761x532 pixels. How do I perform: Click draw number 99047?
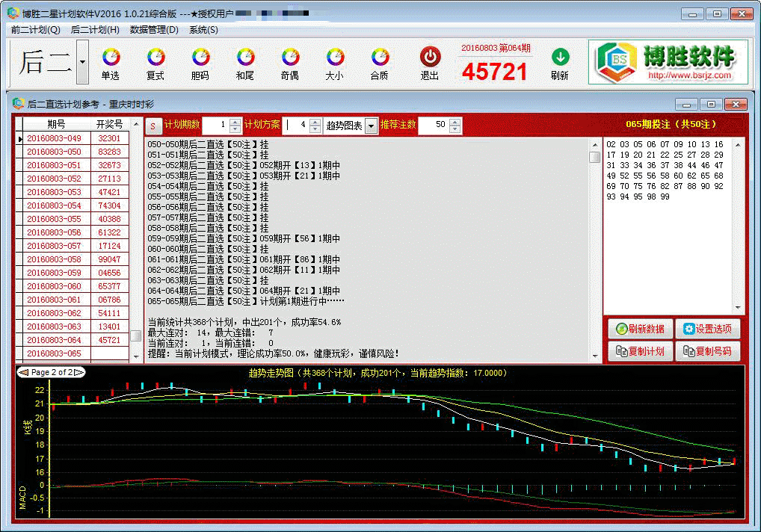(x=110, y=259)
